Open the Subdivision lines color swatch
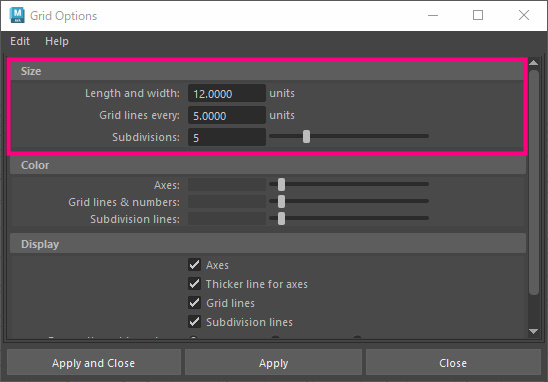548x382 pixels. pyautogui.click(x=227, y=219)
